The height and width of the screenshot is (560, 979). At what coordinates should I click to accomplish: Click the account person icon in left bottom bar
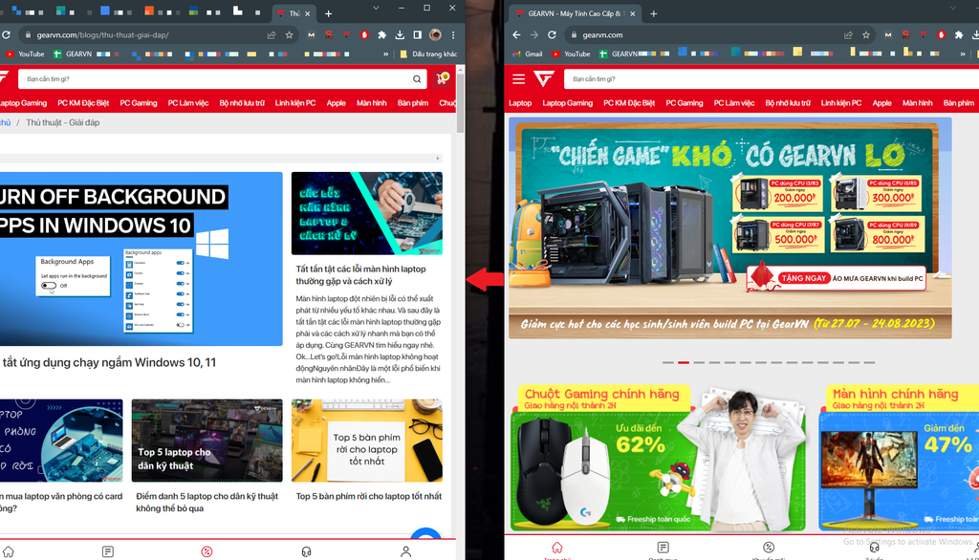tap(405, 552)
